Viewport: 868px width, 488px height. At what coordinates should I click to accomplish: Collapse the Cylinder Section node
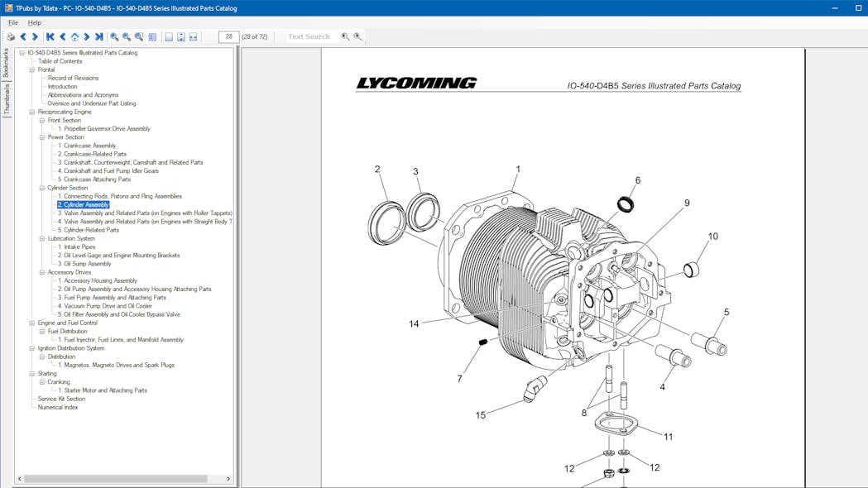pyautogui.click(x=41, y=188)
